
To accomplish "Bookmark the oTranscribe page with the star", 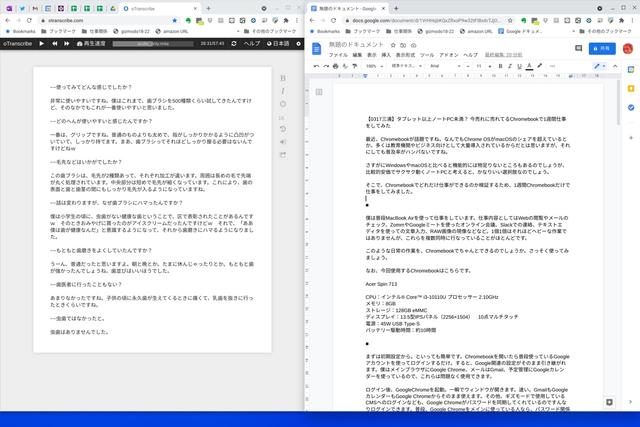I will (x=175, y=20).
